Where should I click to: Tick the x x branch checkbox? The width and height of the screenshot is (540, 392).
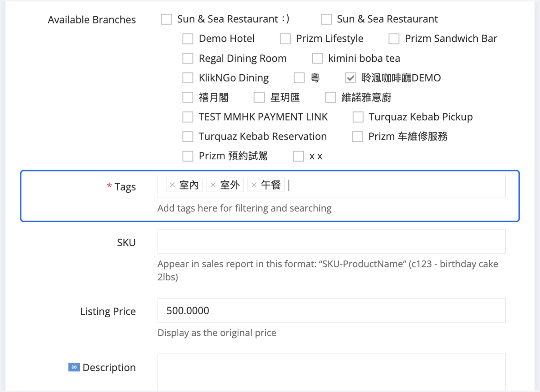coord(298,156)
